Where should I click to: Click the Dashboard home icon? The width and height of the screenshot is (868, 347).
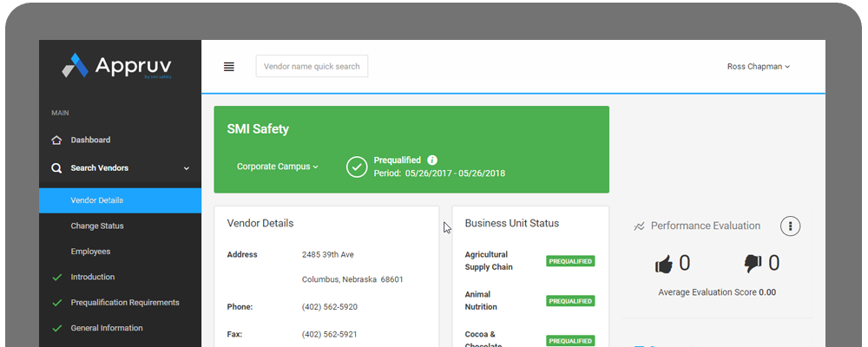tap(56, 140)
